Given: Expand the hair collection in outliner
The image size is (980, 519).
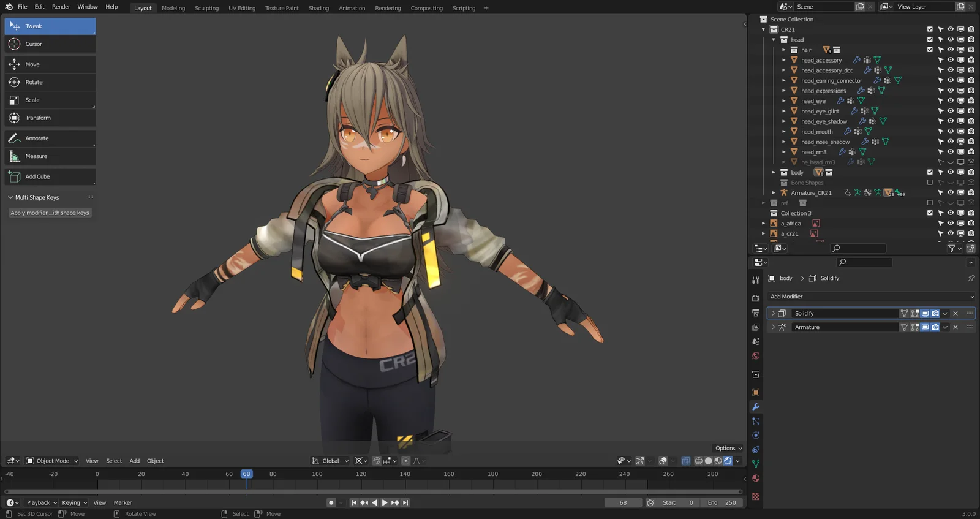Looking at the screenshot, I should [784, 50].
